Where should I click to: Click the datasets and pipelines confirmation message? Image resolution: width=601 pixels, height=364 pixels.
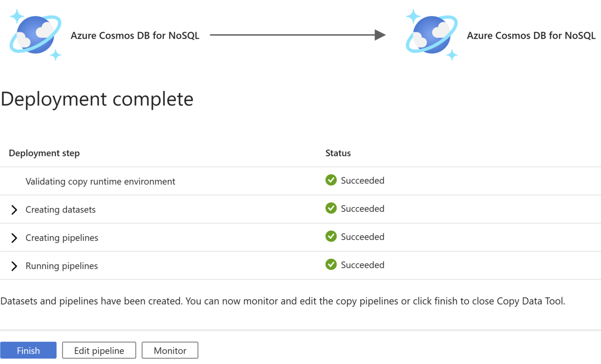pyautogui.click(x=283, y=301)
